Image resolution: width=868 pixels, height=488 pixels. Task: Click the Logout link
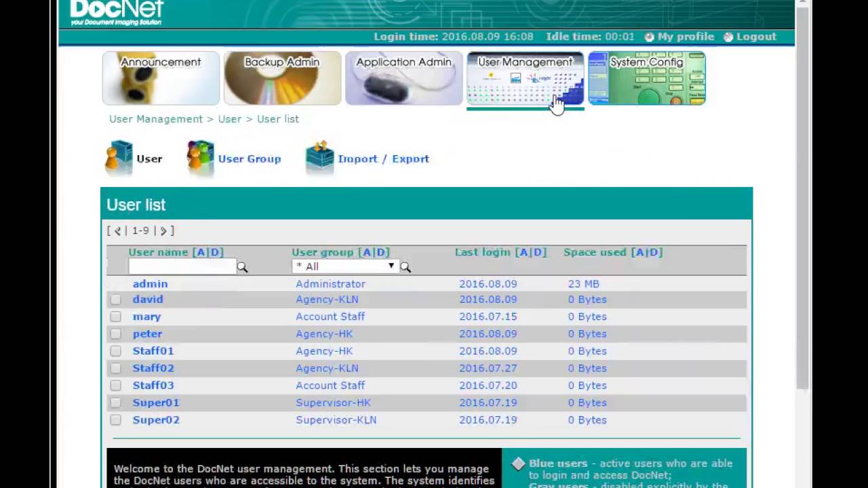click(x=756, y=37)
